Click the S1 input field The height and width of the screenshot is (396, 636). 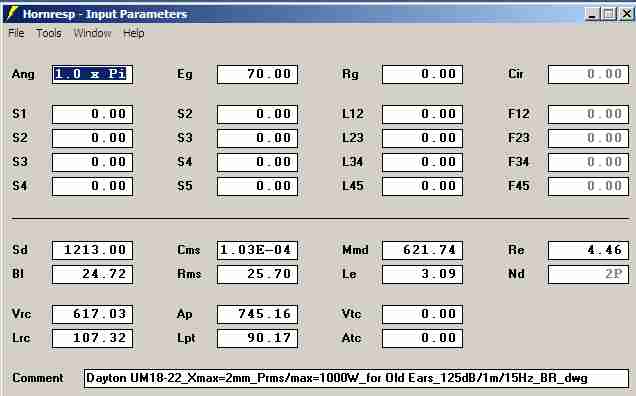pos(92,114)
